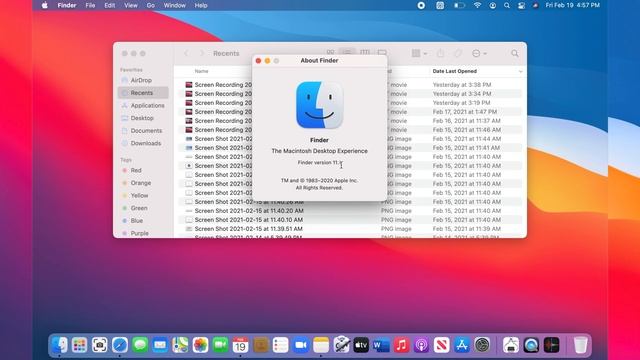Open Reminders from the Dock

281,345
